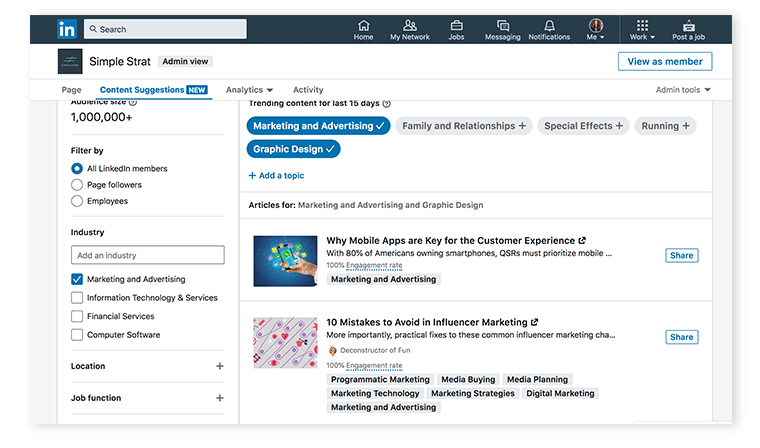Click the Digital Marketing tag
This screenshot has width=760, height=448.
(x=560, y=393)
